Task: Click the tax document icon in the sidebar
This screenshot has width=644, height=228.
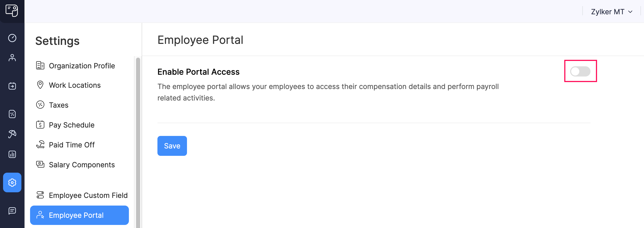Action: coord(12,114)
